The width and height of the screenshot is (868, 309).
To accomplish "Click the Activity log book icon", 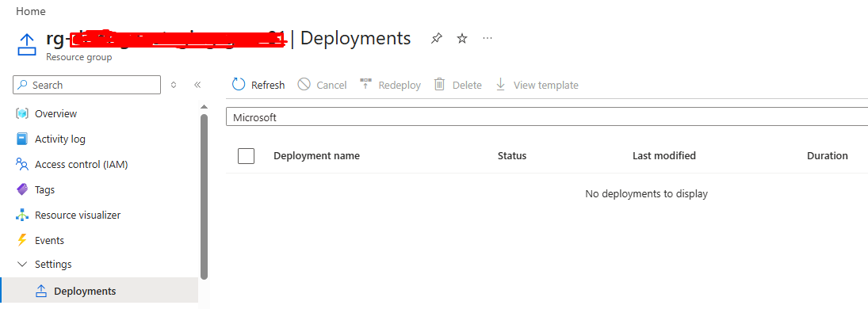I will coord(22,139).
